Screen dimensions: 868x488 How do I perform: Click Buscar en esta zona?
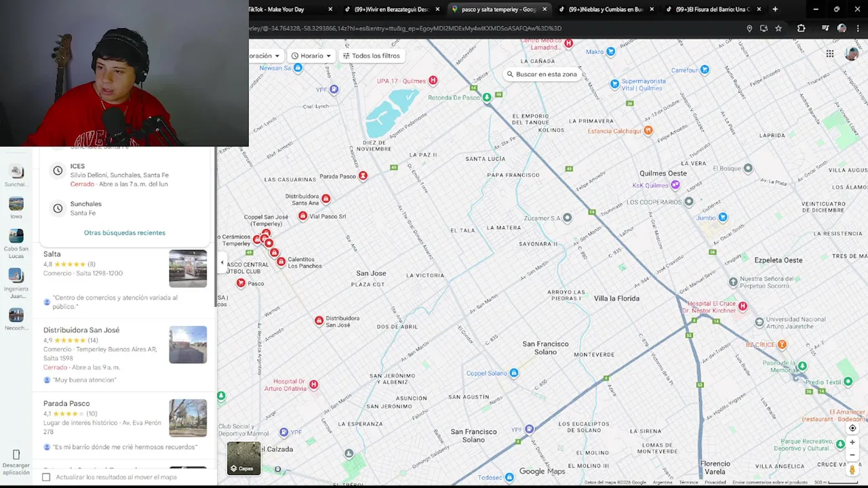point(541,74)
